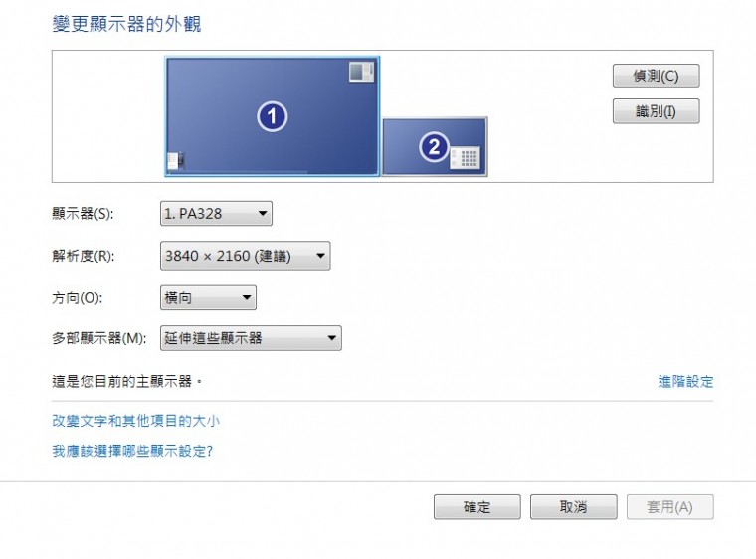Click the 變更顯示器的外觀 heading
Image resolution: width=756 pixels, height=559 pixels.
click(x=126, y=24)
